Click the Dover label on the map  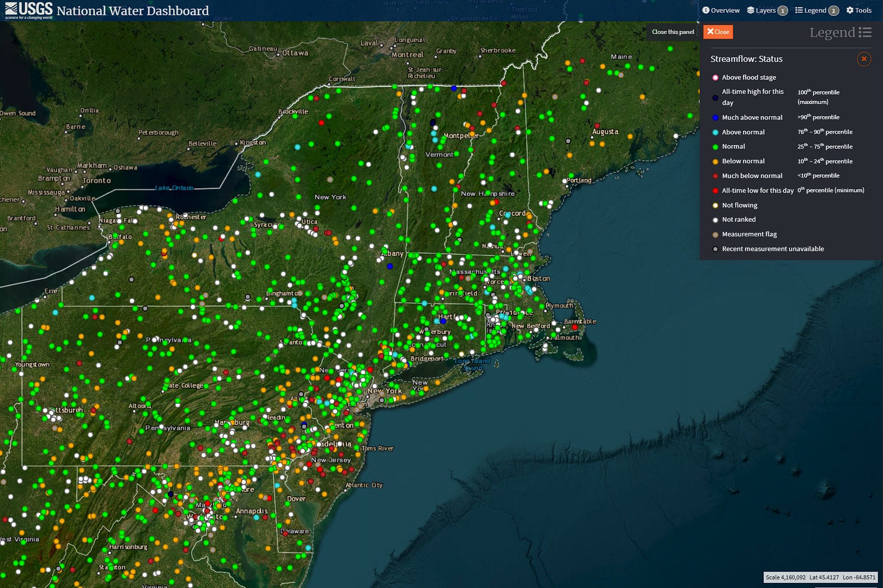(296, 499)
